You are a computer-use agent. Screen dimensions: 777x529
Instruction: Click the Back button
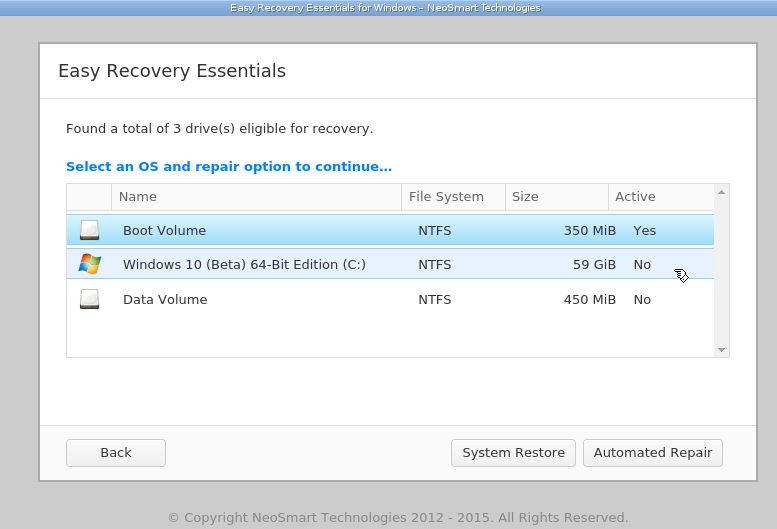pyautogui.click(x=116, y=453)
